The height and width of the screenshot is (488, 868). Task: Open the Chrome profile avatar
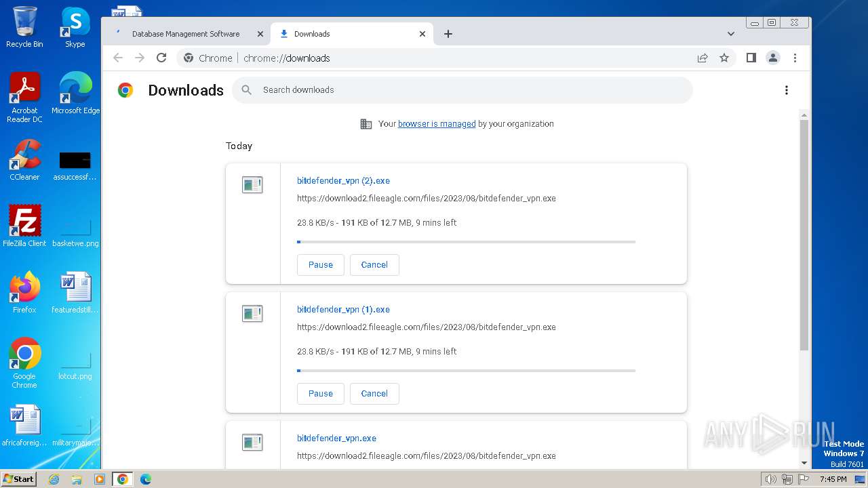[x=773, y=58]
